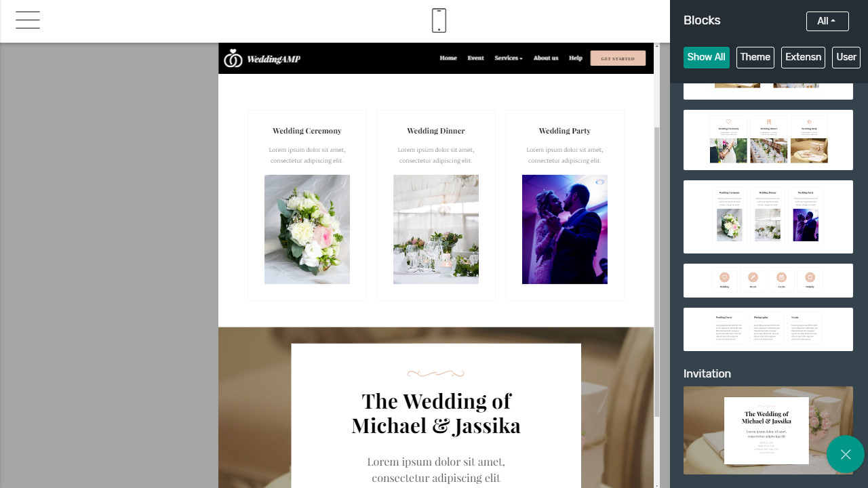The height and width of the screenshot is (488, 868).
Task: Toggle the mobile device preview icon
Action: click(439, 20)
